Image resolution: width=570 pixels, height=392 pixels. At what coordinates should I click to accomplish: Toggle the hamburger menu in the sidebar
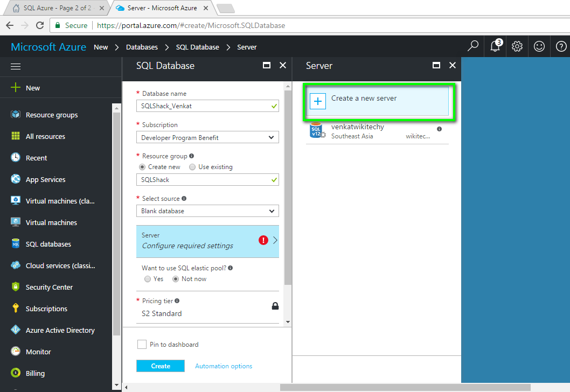click(x=16, y=66)
